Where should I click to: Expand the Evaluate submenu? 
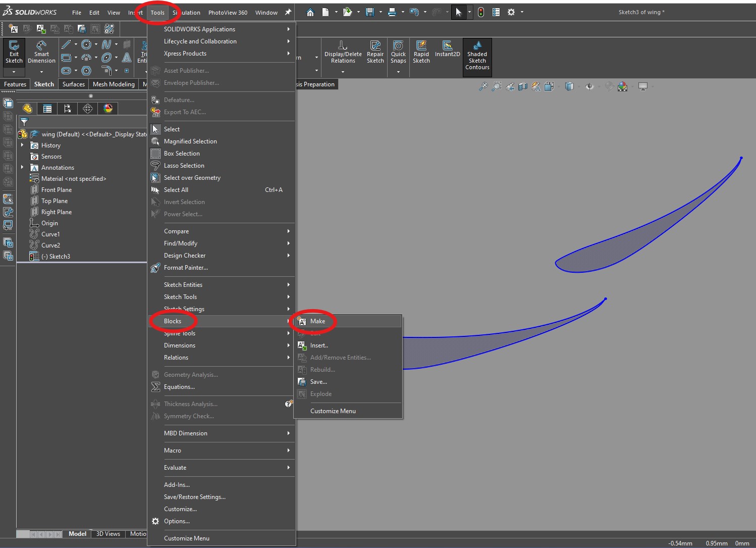[x=221, y=468]
